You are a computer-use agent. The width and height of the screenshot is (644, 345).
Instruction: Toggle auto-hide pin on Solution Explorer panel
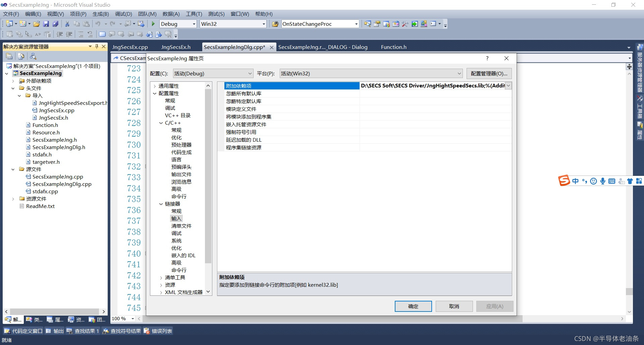point(97,47)
